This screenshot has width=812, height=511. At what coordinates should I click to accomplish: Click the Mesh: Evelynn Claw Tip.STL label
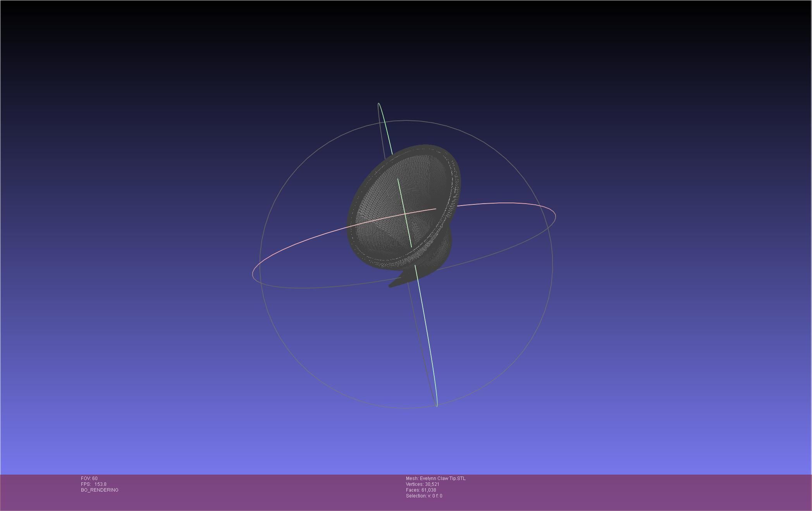click(435, 478)
